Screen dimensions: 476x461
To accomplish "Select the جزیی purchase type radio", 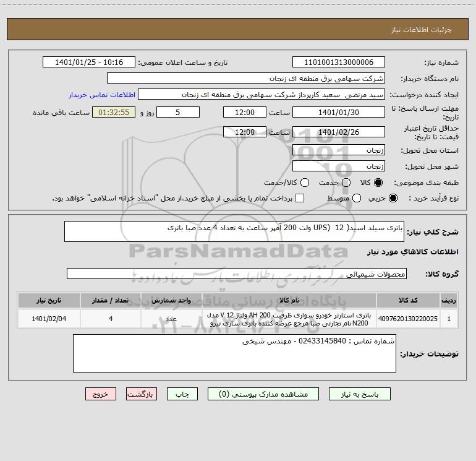I will pyautogui.click(x=393, y=198).
